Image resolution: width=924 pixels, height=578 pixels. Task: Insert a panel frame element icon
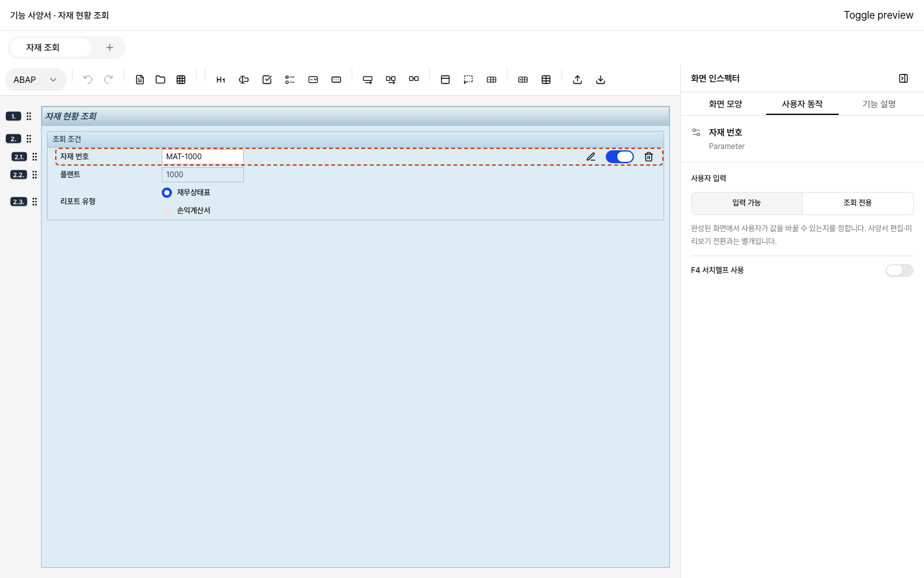pyautogui.click(x=445, y=80)
